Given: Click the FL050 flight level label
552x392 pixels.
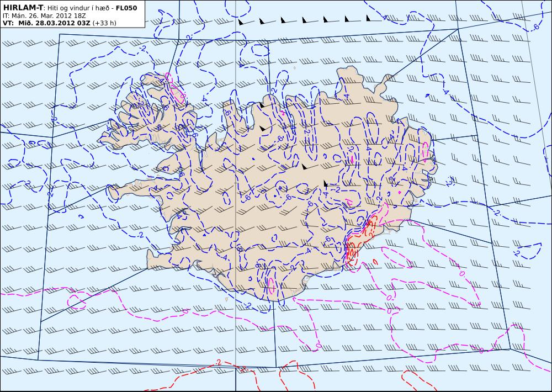Looking at the screenshot, I should click(126, 8).
